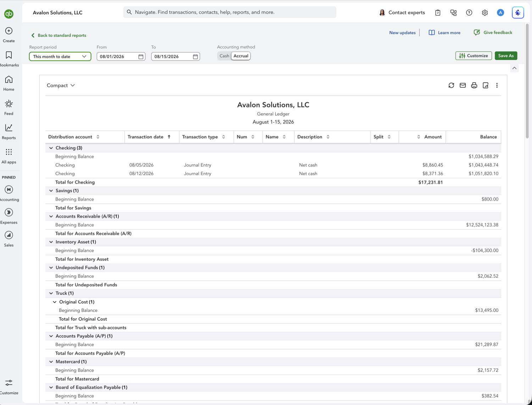532x405 pixels.
Task: Collapse Original Cost sub-account
Action: click(55, 302)
